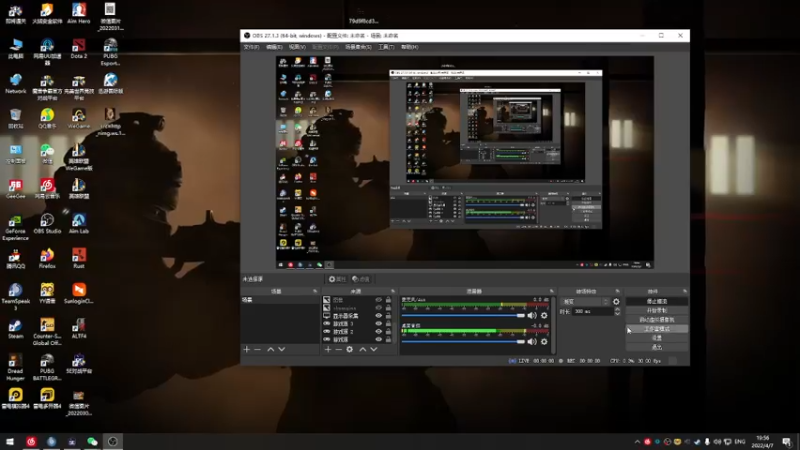Toggle visibility of 显示器采集 source
This screenshot has height=450, width=800.
[379, 316]
